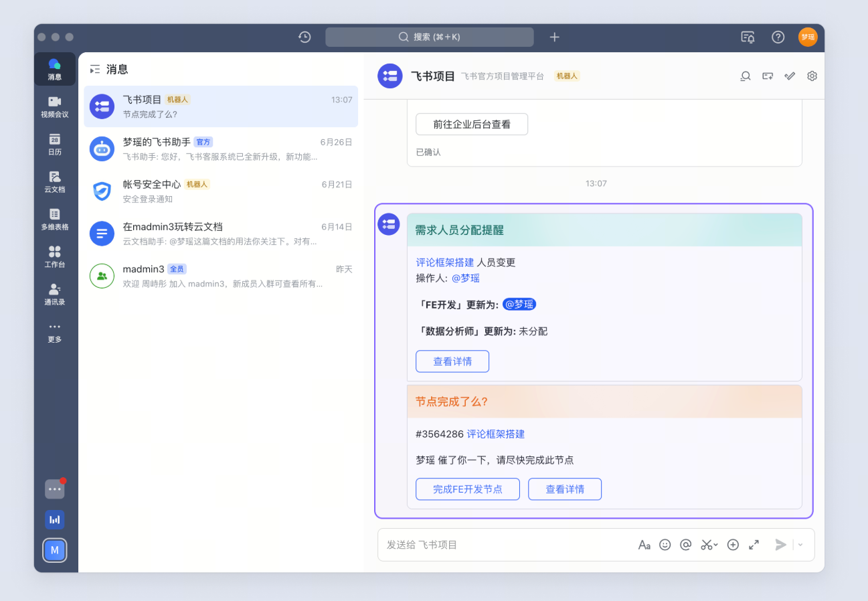This screenshot has height=601, width=868.
Task: Open 评论框架搭建 link beside #3564286
Action: 496,434
